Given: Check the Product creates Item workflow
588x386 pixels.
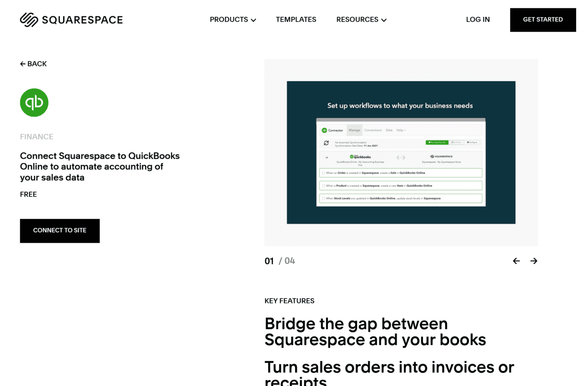Looking at the screenshot, I should (323, 185).
